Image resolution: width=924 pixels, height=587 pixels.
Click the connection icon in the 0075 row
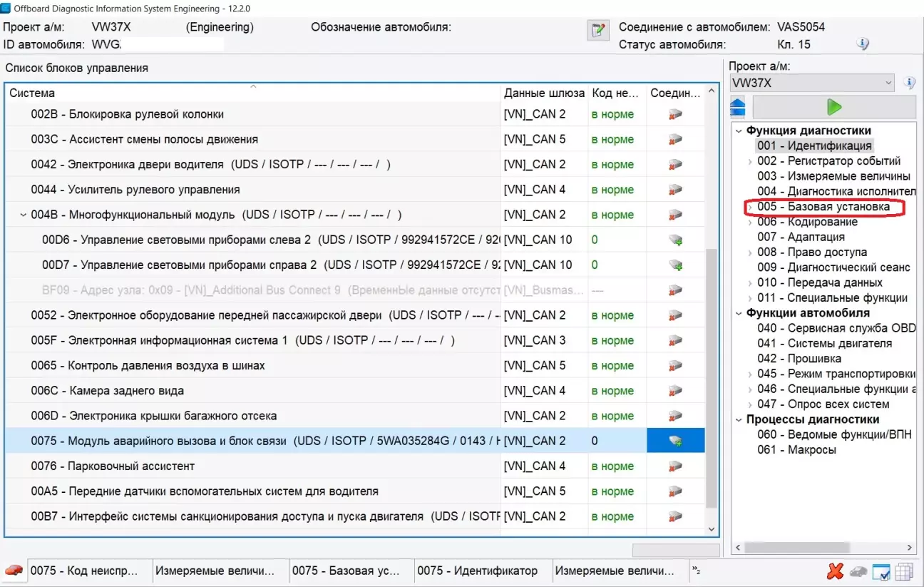[674, 441]
